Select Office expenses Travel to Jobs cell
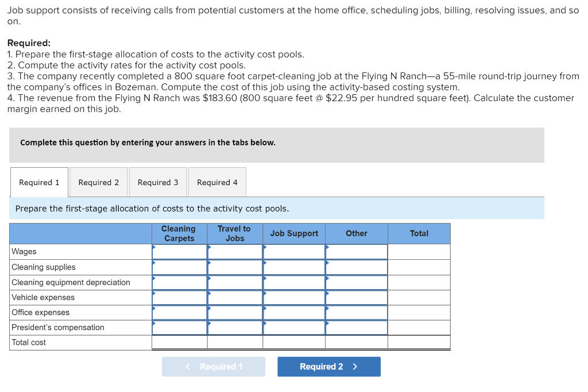Viewport: 588px width, 392px height. point(235,313)
